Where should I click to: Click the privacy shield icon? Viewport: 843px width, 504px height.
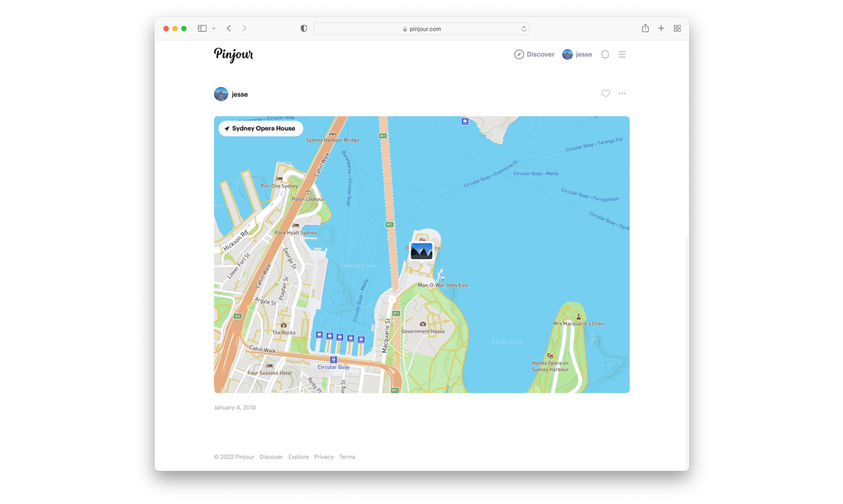303,29
